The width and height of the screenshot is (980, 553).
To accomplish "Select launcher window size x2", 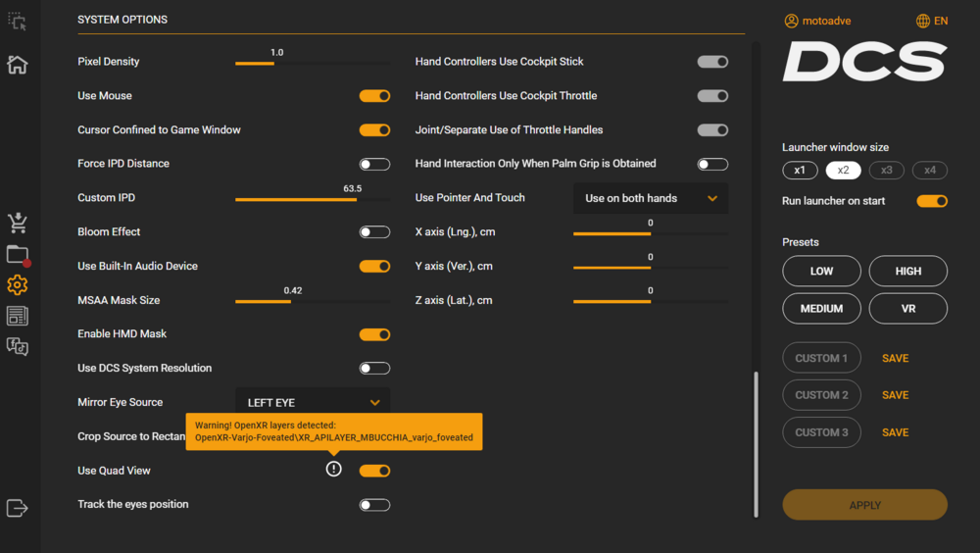I will tap(843, 171).
